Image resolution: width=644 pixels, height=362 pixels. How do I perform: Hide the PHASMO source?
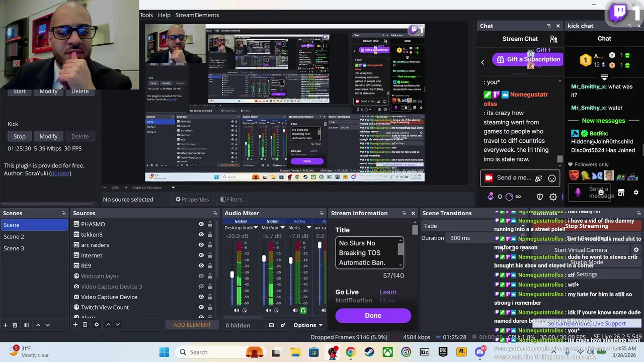[x=201, y=224]
